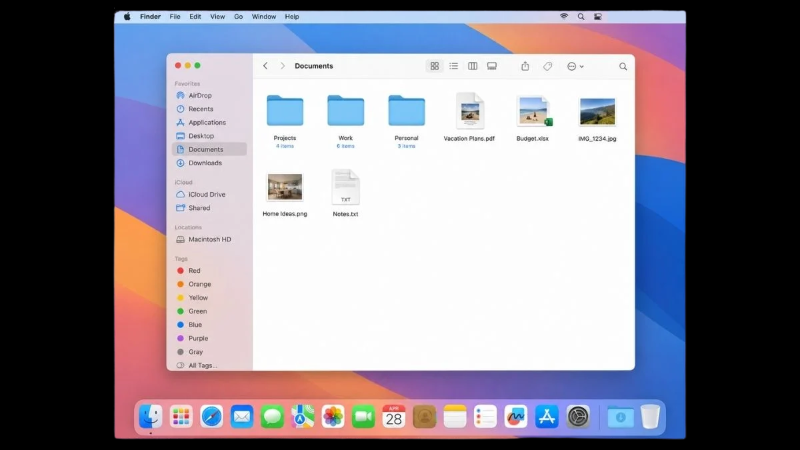
Task: Select the Red tag
Action: [x=210, y=270]
